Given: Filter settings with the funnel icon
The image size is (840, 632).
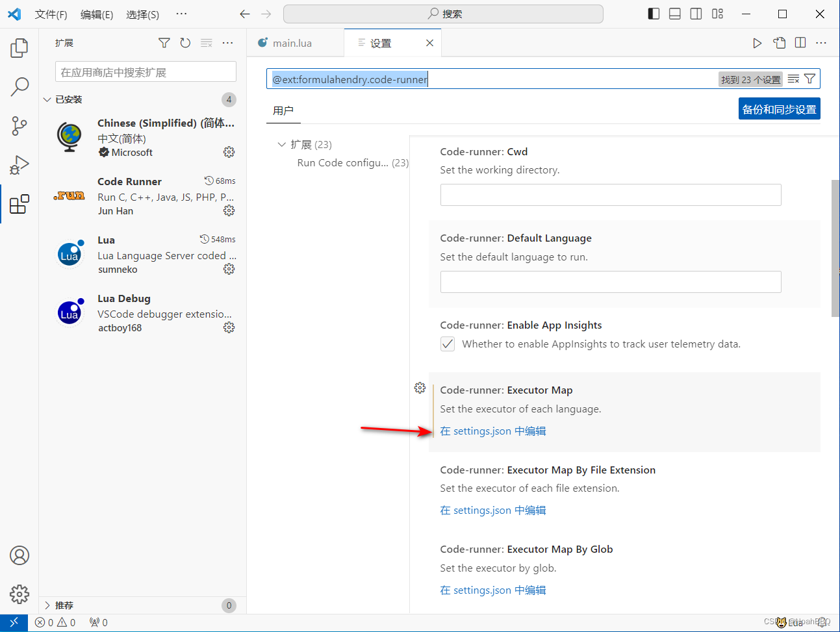Looking at the screenshot, I should (x=809, y=79).
